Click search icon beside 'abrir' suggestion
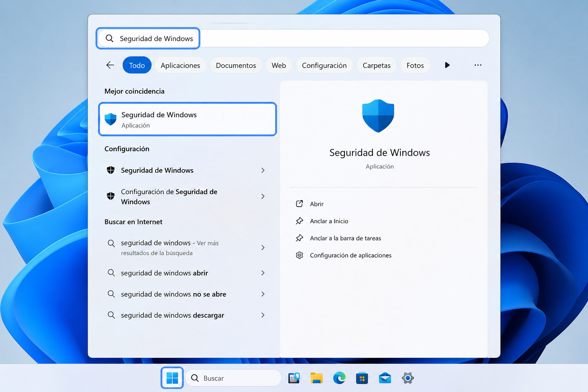 coord(111,273)
